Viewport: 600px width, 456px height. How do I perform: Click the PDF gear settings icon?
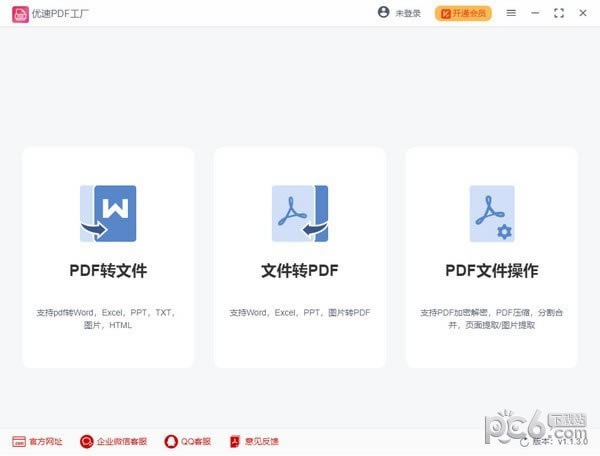tap(492, 213)
